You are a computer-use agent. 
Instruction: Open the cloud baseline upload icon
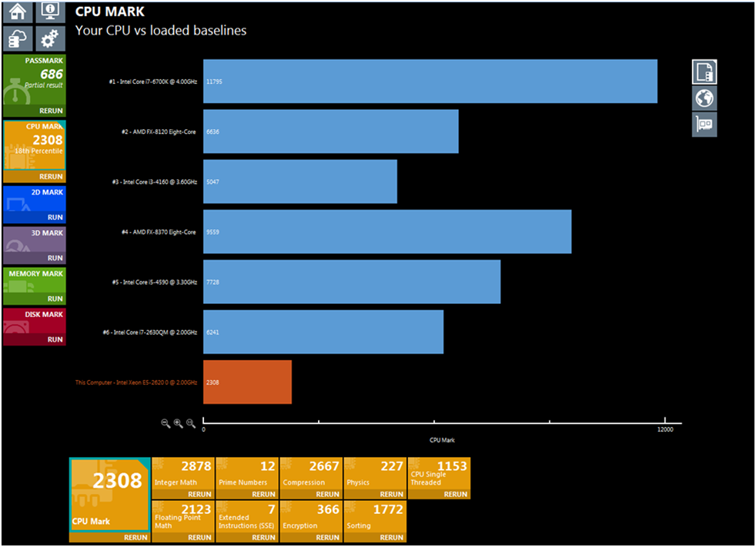click(18, 38)
